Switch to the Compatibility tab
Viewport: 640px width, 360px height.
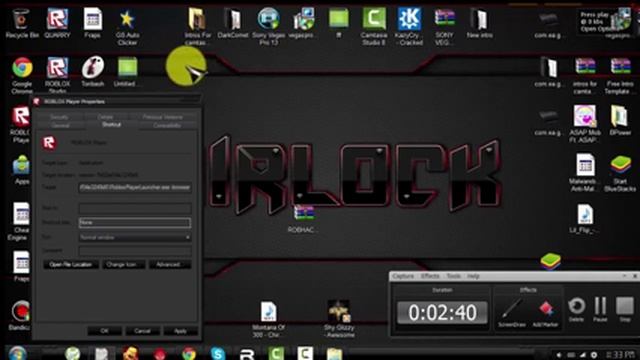point(167,126)
